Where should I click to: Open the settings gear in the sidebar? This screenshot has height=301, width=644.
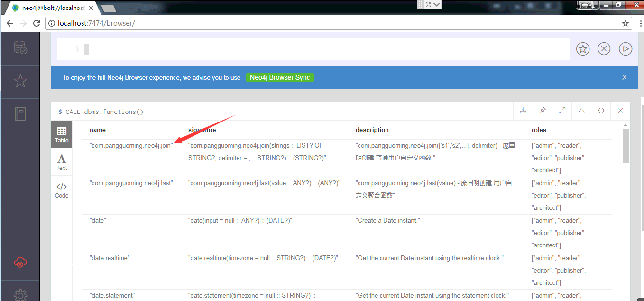pyautogui.click(x=20, y=295)
